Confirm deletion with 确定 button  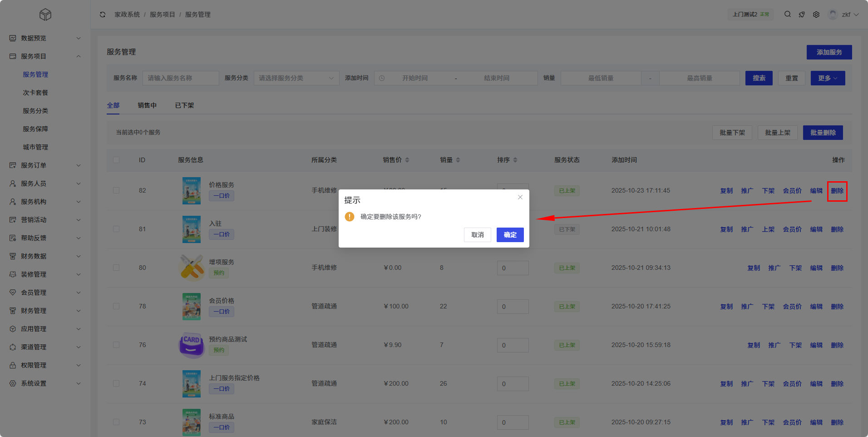[x=510, y=235]
